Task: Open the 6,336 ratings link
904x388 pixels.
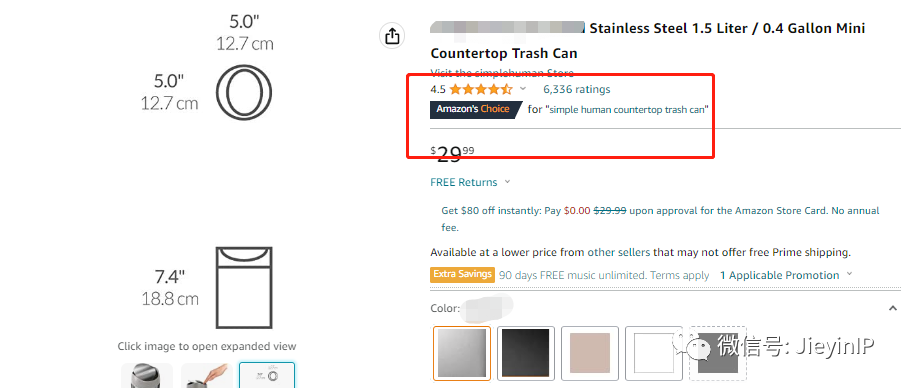Action: [577, 89]
